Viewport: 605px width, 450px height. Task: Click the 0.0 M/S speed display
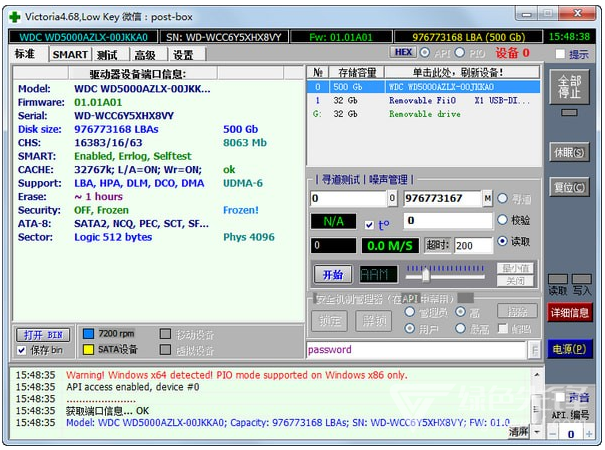390,245
